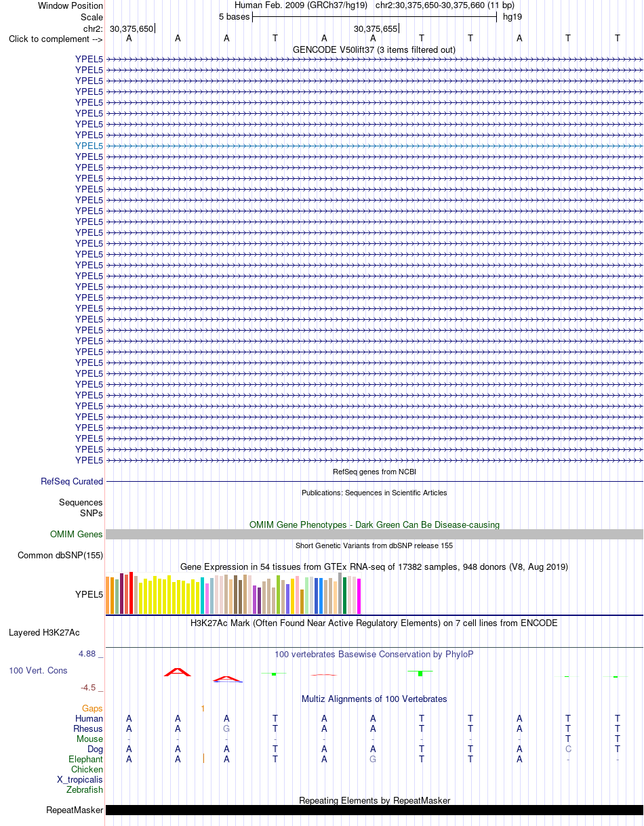Image resolution: width=644 pixels, height=826 pixels.
Task: Click the Elephant alignment row label
Action: pos(86,759)
